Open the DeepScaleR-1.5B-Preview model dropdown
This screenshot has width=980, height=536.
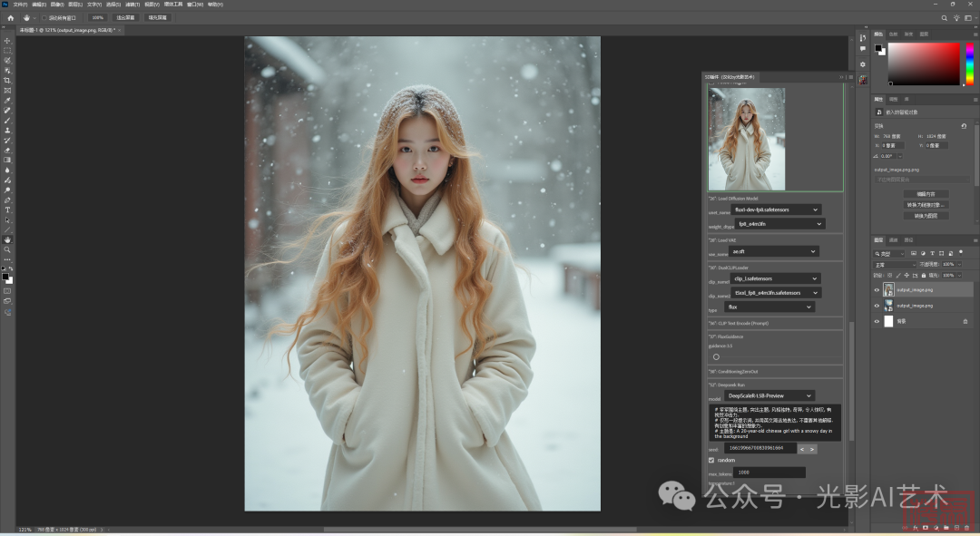tap(769, 395)
